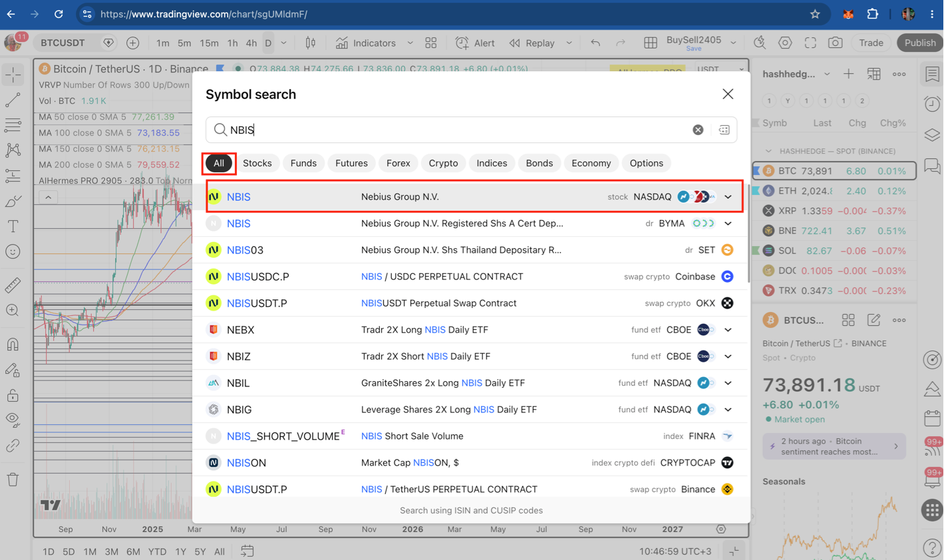
Task: Open the layout setup grid icon
Action: (x=651, y=43)
